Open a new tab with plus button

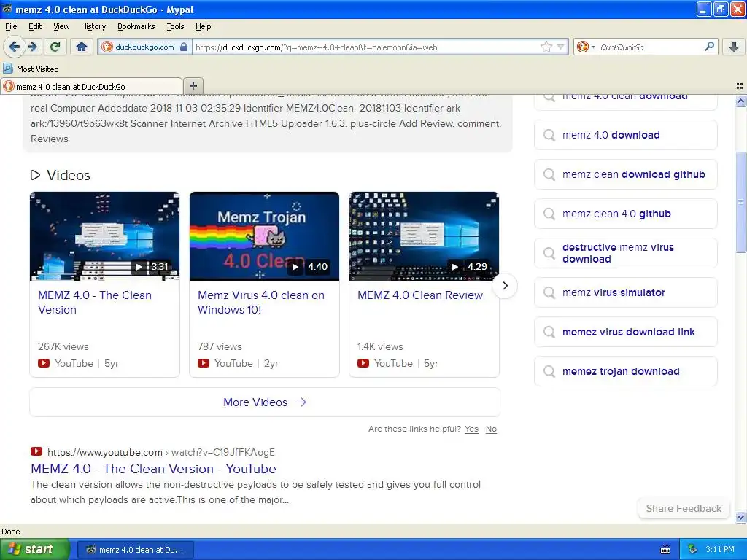(193, 86)
